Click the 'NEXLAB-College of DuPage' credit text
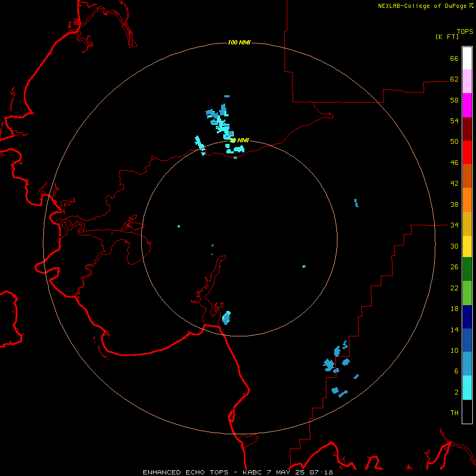 pos(422,6)
